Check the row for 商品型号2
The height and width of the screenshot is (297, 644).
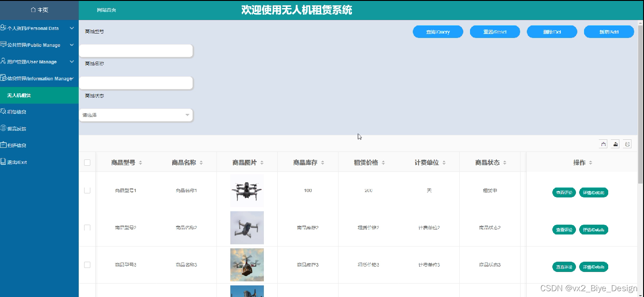pyautogui.click(x=87, y=228)
